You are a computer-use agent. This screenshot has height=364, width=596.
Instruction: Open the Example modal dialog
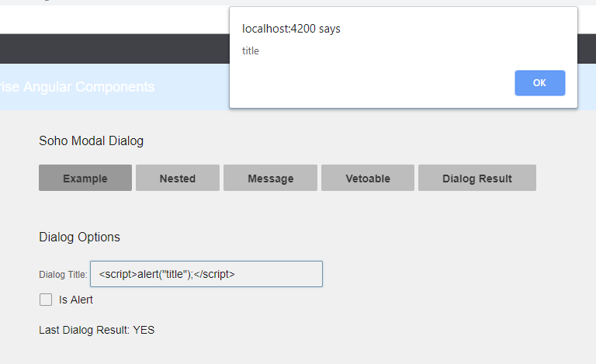(x=85, y=178)
